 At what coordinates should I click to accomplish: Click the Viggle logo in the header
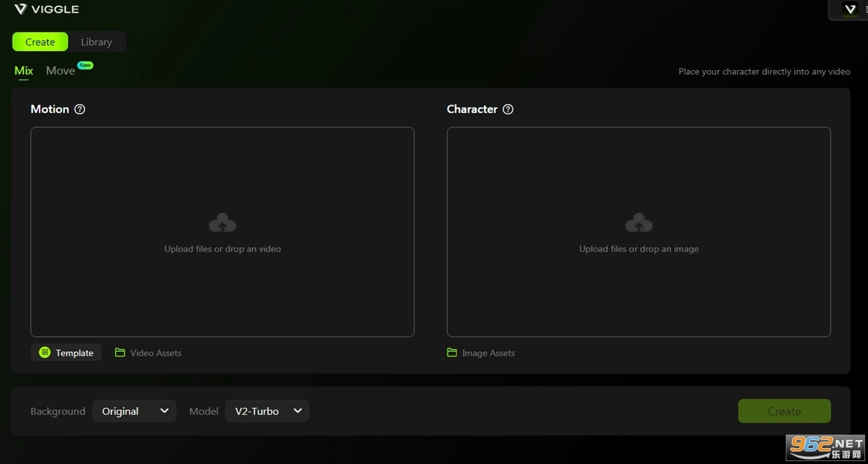coord(46,9)
